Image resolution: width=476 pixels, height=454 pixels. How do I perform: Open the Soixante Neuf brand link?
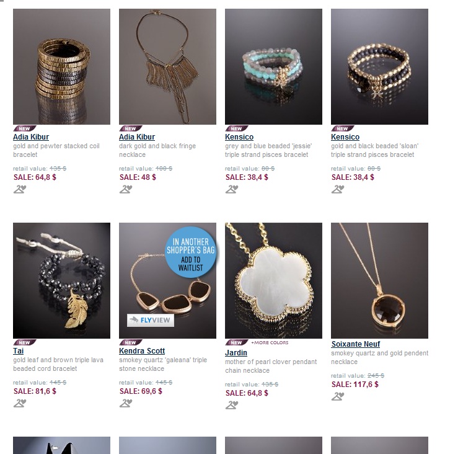(x=356, y=344)
